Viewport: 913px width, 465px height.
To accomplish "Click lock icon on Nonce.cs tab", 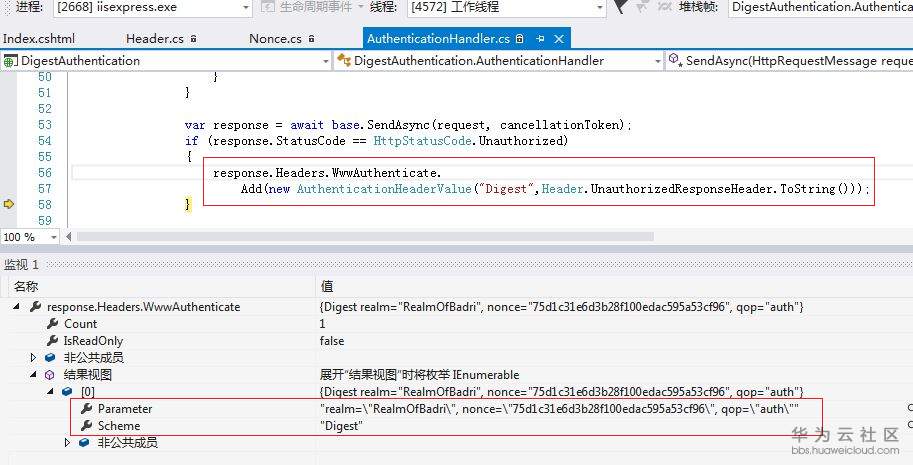I will tap(312, 39).
